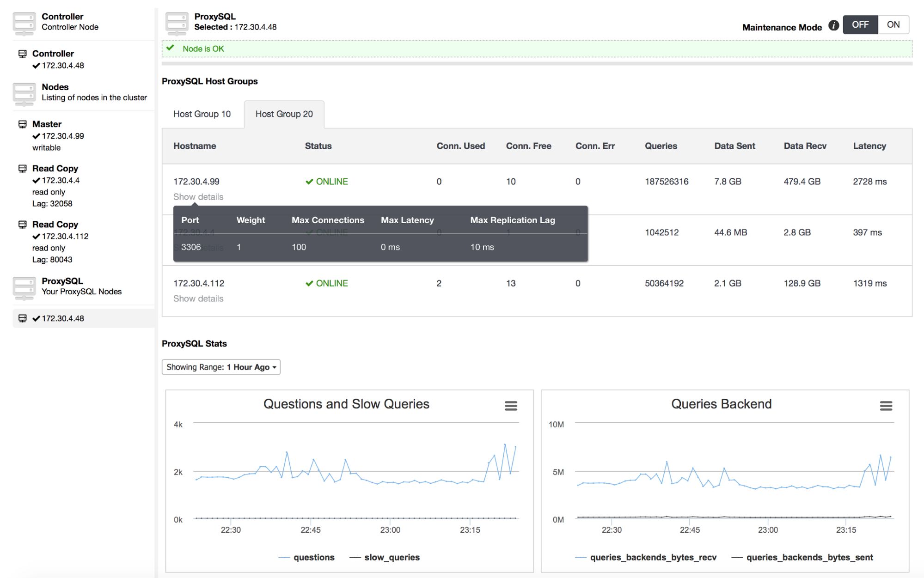This screenshot has height=578, width=924.
Task: Click the Data Sent column header
Action: tap(734, 146)
